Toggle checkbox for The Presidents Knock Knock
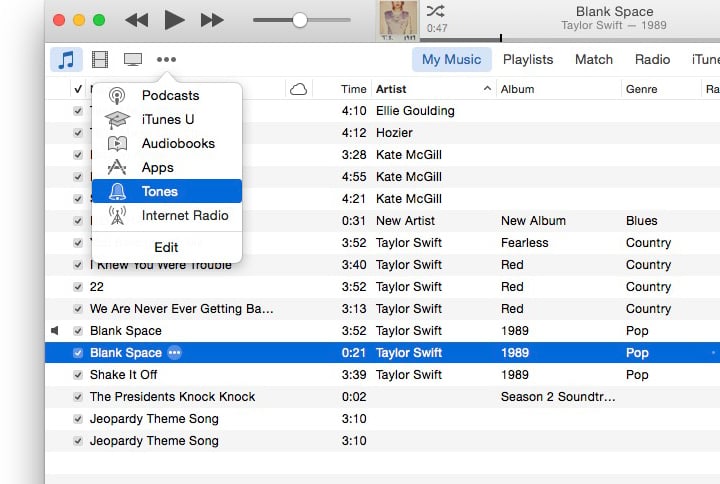720x484 pixels. click(x=79, y=397)
